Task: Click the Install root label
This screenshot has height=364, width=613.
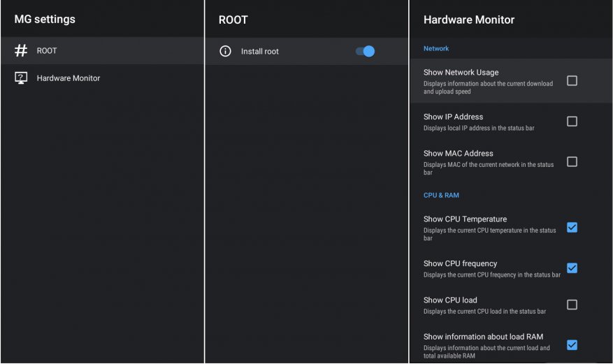Action: pos(260,52)
